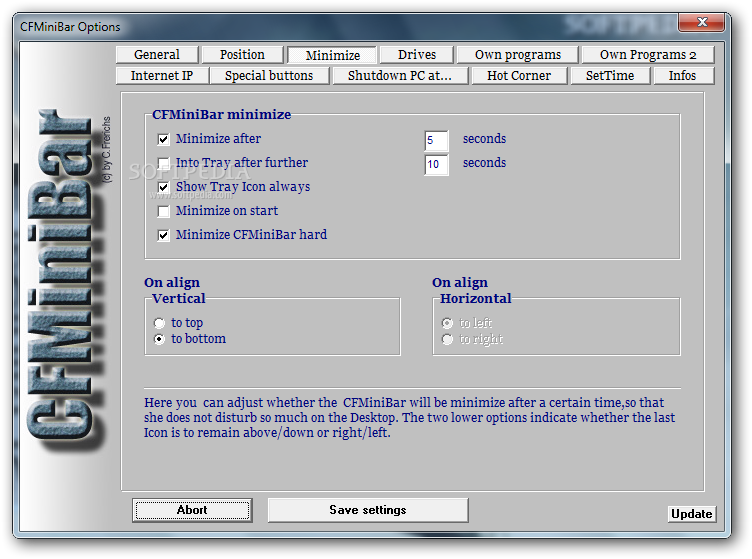Screen dimensions: 752x559
Task: Select the disabled horizontal to right radio
Action: pyautogui.click(x=447, y=339)
